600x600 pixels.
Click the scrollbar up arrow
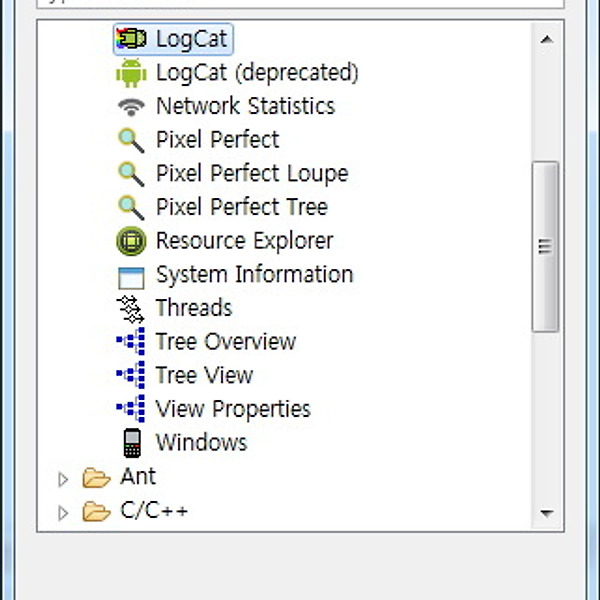(545, 39)
